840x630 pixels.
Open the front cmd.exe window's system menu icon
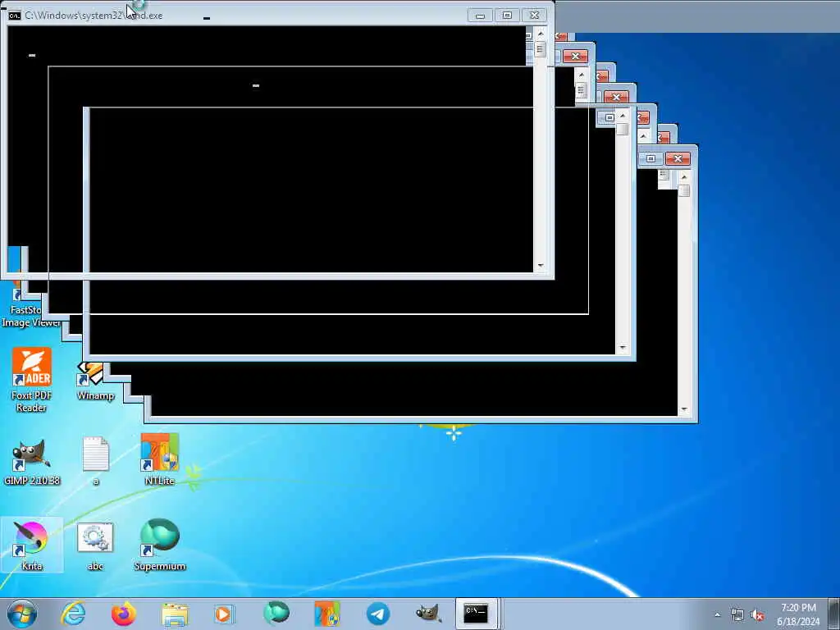15,16
